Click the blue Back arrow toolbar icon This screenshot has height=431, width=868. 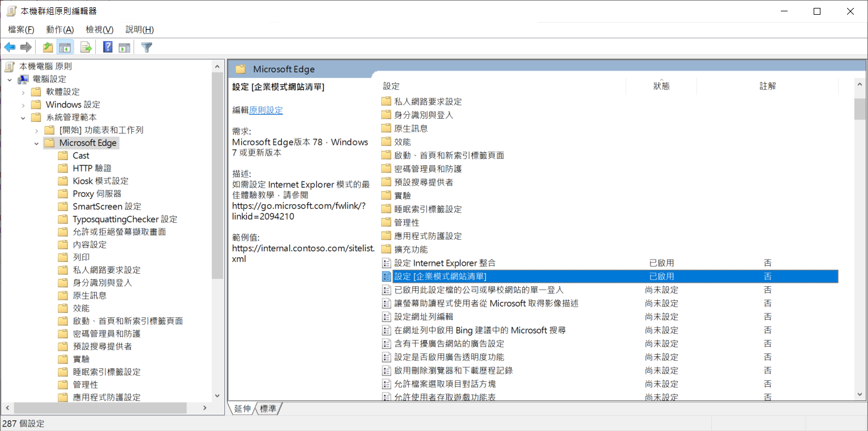(x=10, y=48)
